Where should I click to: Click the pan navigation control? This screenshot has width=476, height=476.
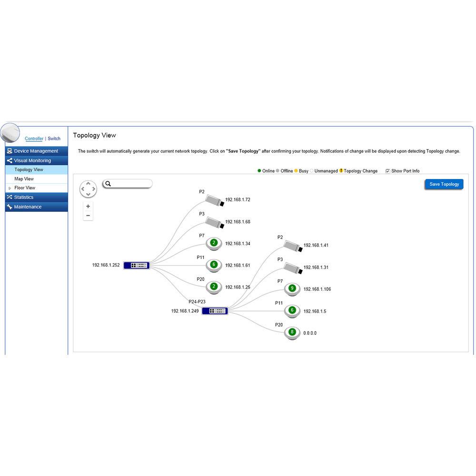pyautogui.click(x=88, y=189)
